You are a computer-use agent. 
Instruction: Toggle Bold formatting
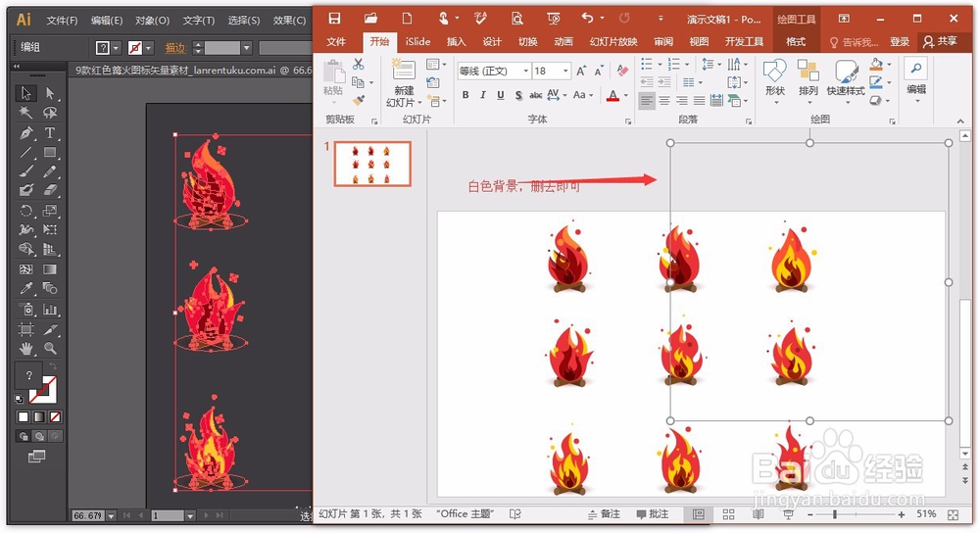[465, 95]
